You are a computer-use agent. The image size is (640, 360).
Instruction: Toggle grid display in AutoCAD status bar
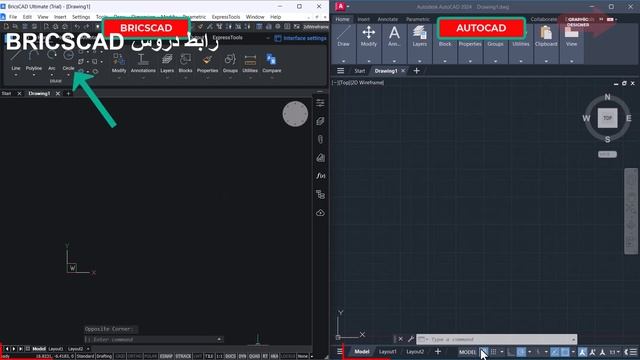point(484,352)
